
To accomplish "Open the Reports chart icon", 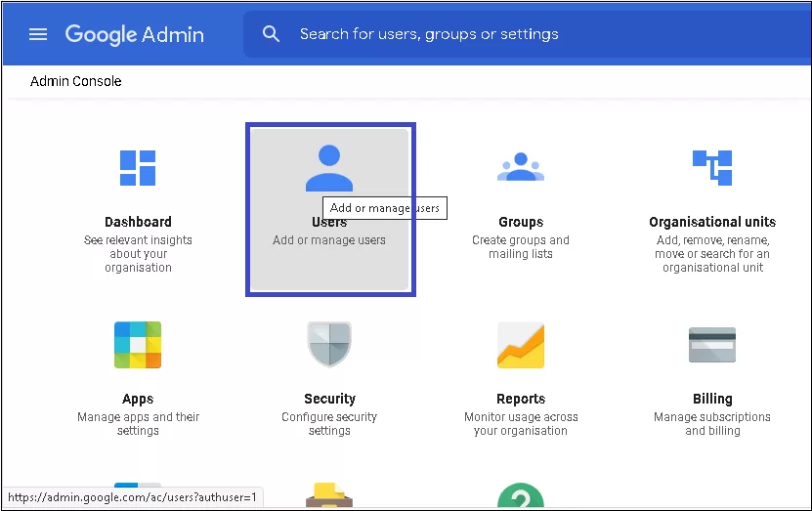I will point(521,345).
